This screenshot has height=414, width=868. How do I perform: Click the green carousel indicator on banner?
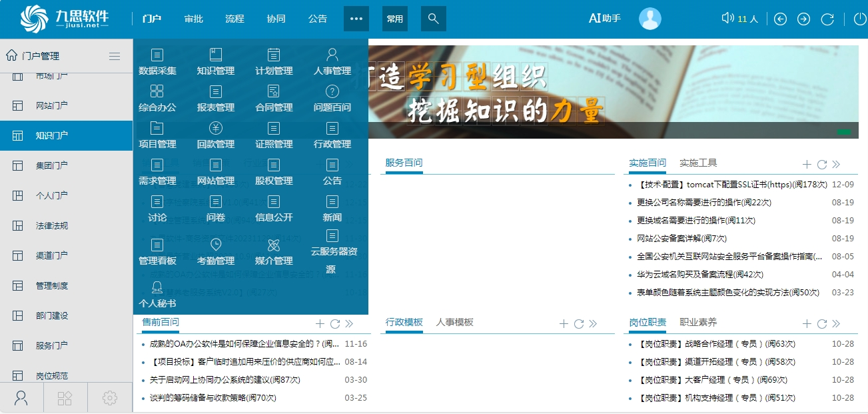pyautogui.click(x=844, y=132)
